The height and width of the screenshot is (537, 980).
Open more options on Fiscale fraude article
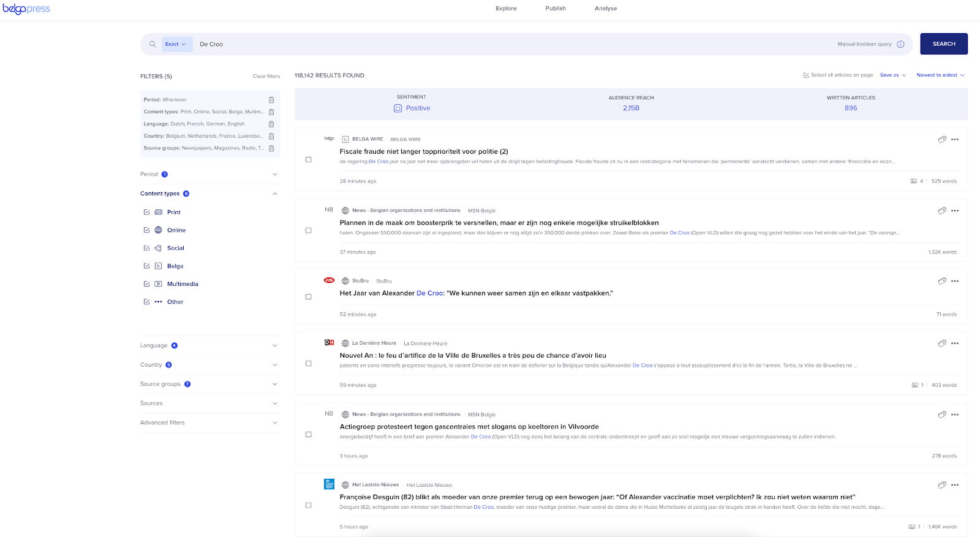pos(955,140)
